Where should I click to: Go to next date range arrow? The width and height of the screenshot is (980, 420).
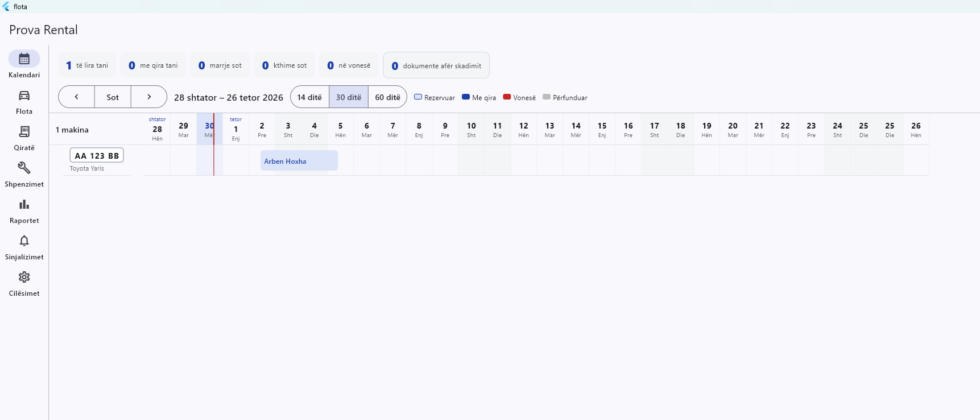[x=149, y=97]
